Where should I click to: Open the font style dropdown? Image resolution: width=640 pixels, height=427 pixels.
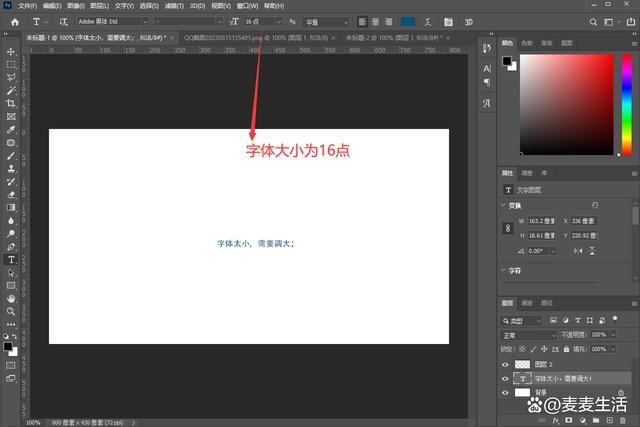(189, 22)
